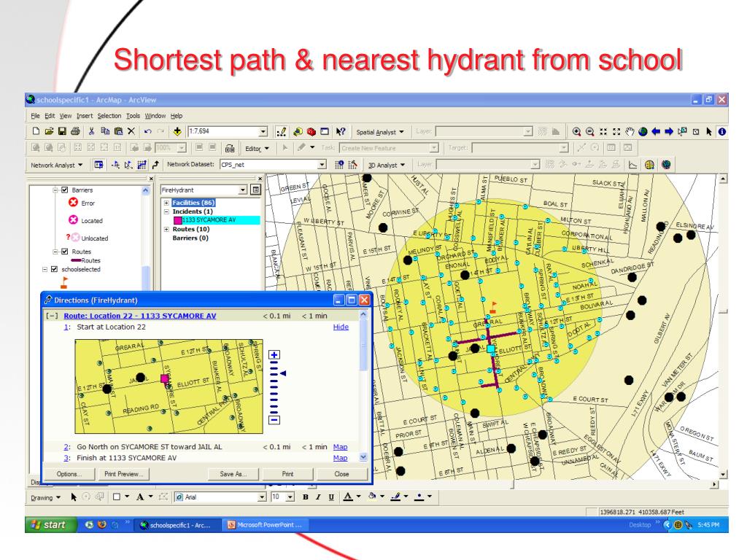
Task: Switch to Microsoft PowerPoint taskbar button
Action: coord(267,525)
